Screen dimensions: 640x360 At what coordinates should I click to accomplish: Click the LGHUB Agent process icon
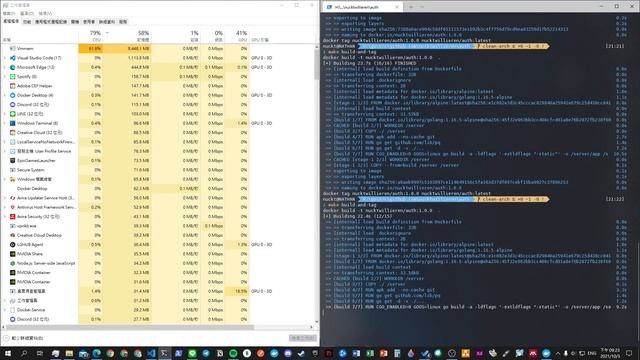13,245
